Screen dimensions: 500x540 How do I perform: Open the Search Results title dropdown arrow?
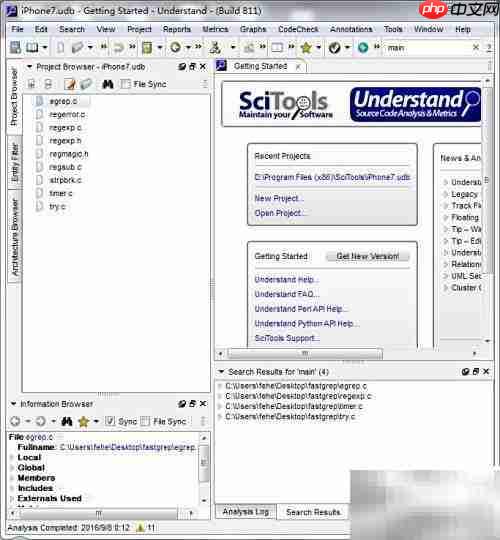pyautogui.click(x=221, y=372)
